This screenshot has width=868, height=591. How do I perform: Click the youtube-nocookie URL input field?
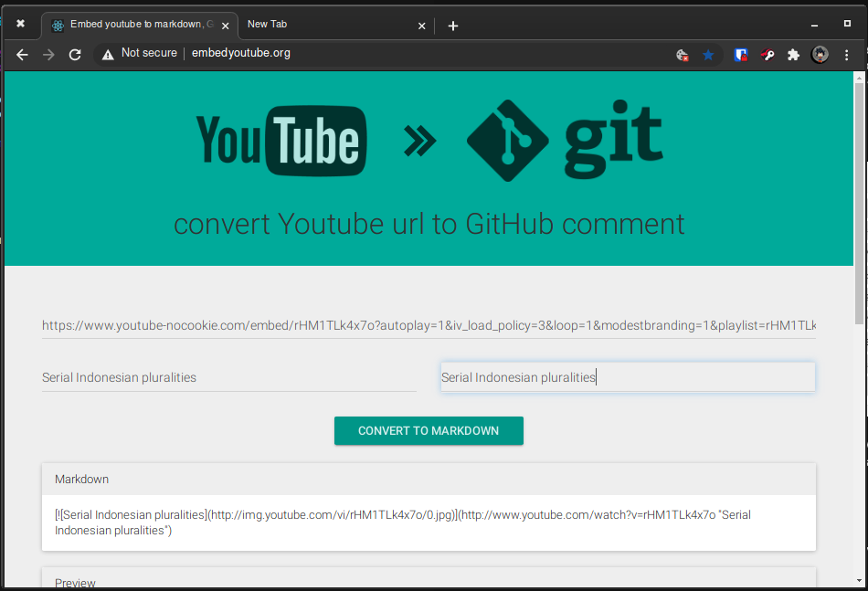pos(429,325)
